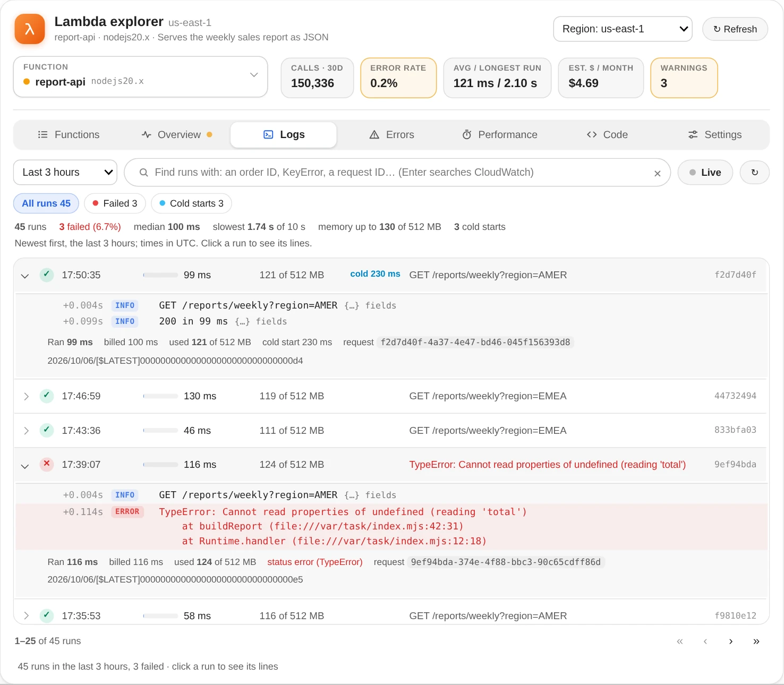Open the Errors tab
Image resolution: width=784 pixels, height=685 pixels.
pos(391,135)
